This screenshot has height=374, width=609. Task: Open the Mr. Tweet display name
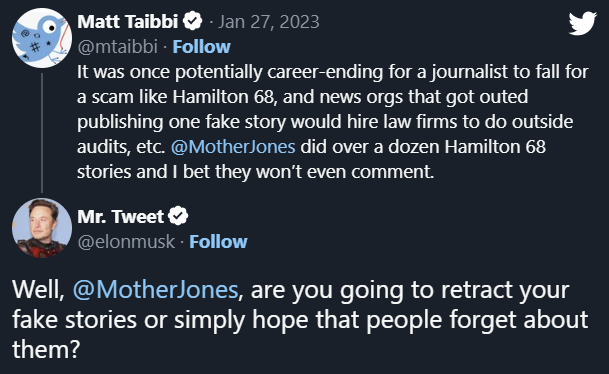coord(121,216)
